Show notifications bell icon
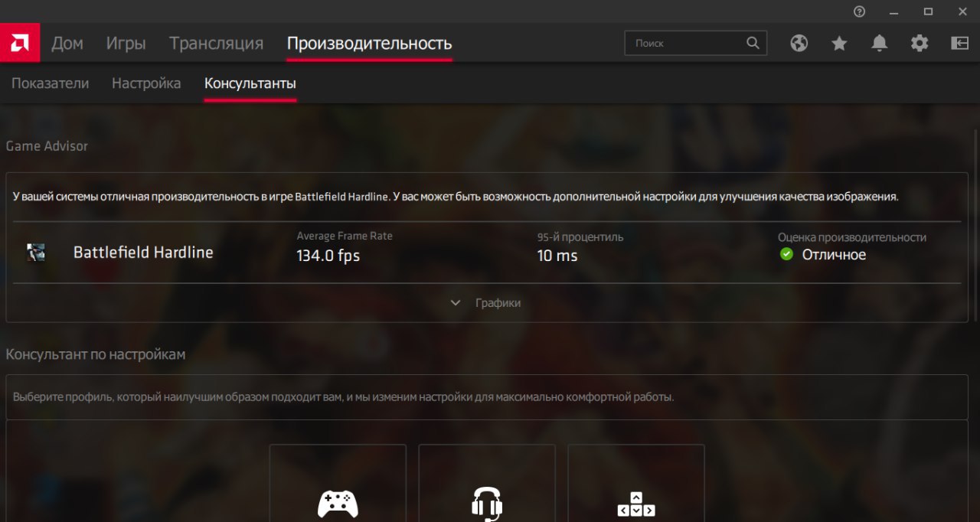Image resolution: width=980 pixels, height=522 pixels. pos(880,43)
